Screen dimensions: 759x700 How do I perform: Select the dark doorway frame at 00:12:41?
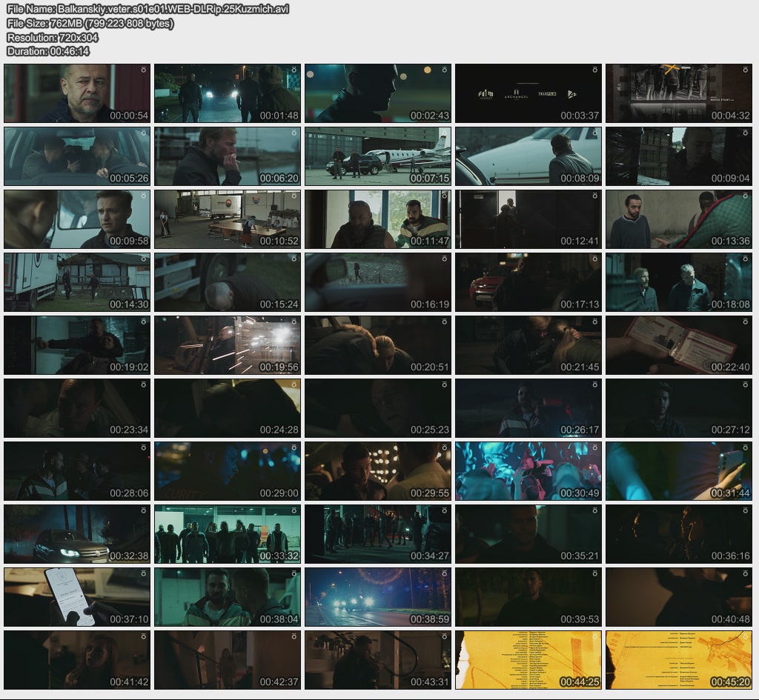(x=528, y=219)
